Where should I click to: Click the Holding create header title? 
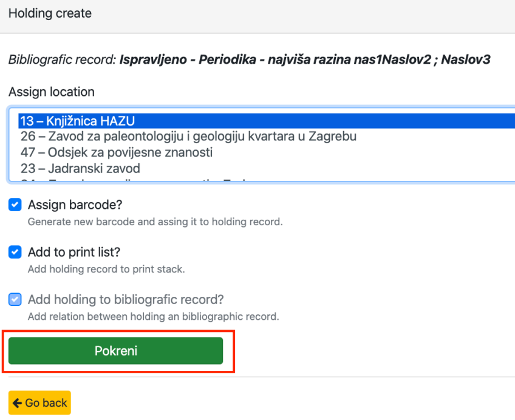coord(50,13)
